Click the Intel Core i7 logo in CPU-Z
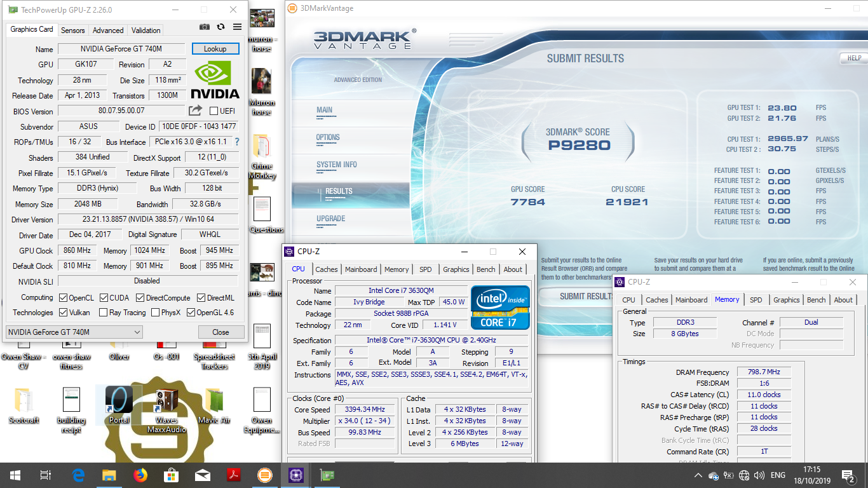Screen dimensions: 868x488 (x=500, y=307)
